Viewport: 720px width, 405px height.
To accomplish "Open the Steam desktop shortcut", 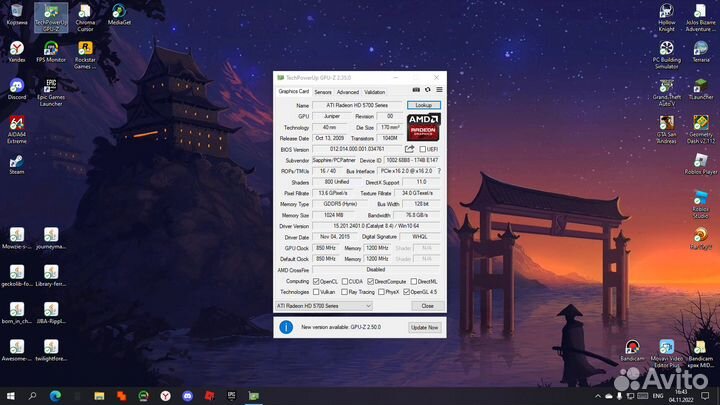I will [x=17, y=162].
